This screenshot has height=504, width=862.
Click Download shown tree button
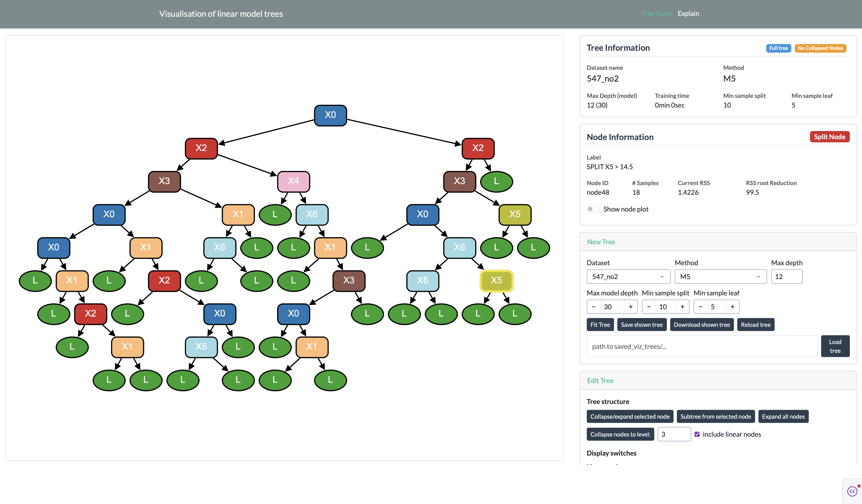coord(702,325)
